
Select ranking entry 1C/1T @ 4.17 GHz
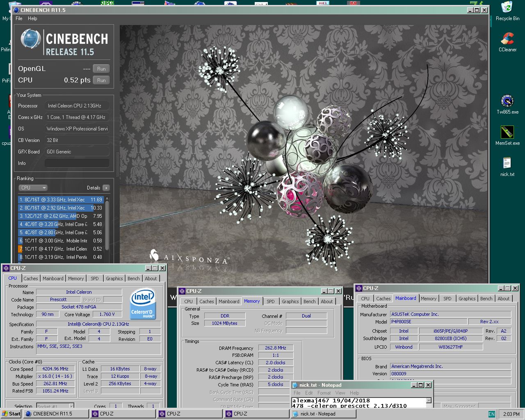pyautogui.click(x=61, y=249)
